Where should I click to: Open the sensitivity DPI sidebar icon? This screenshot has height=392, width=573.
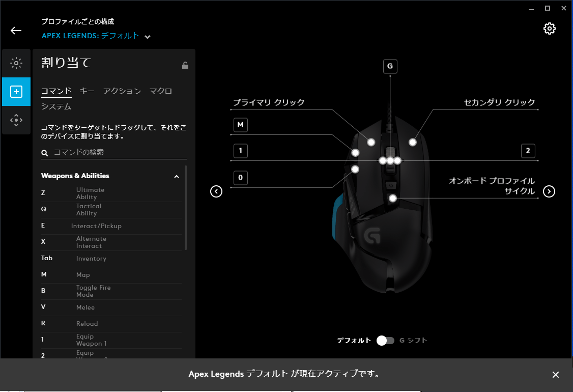point(16,120)
